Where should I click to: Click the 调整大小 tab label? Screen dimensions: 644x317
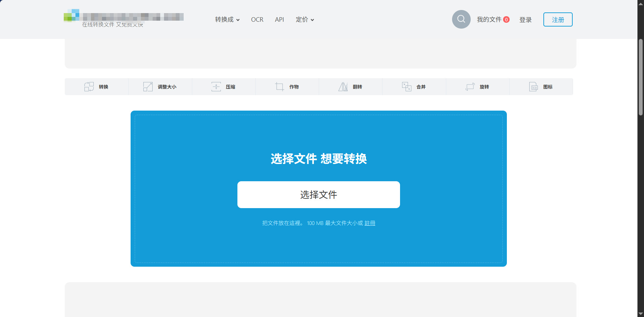(167, 87)
